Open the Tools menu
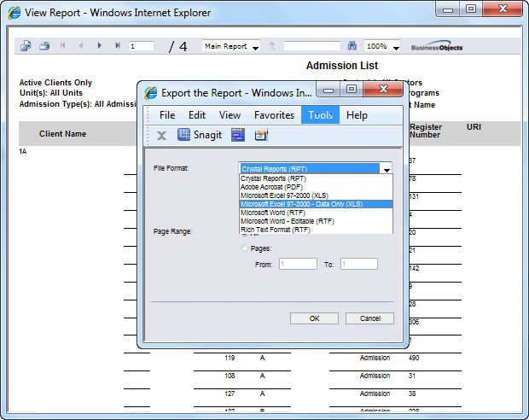 click(321, 115)
